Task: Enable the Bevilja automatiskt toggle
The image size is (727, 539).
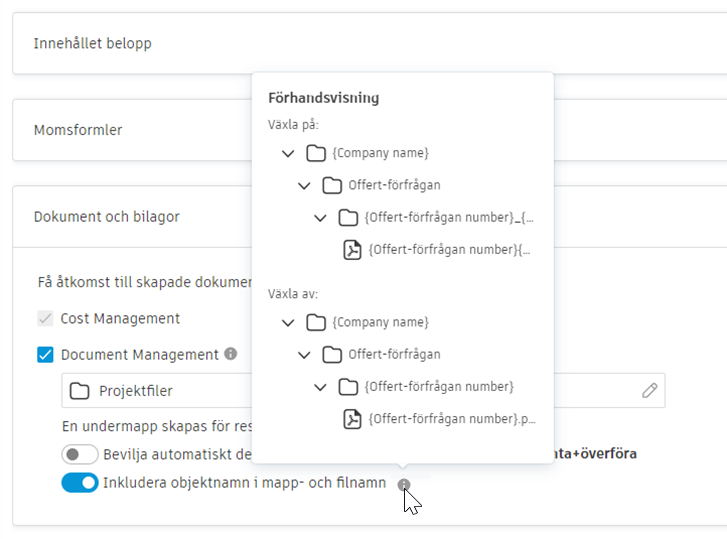Action: [80, 453]
